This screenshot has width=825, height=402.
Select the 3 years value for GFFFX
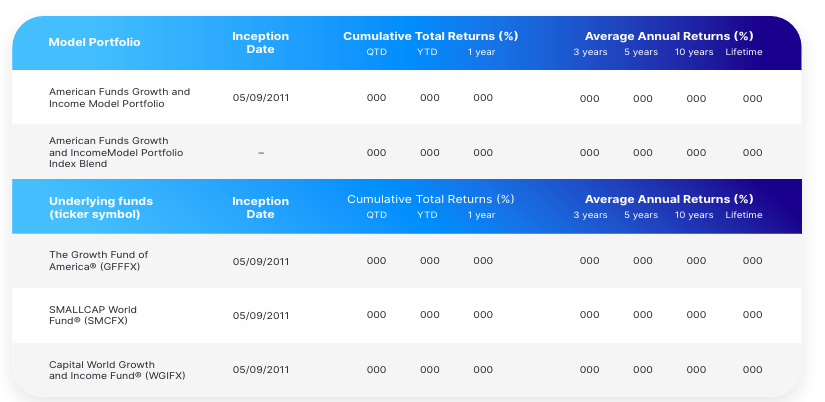(x=589, y=261)
